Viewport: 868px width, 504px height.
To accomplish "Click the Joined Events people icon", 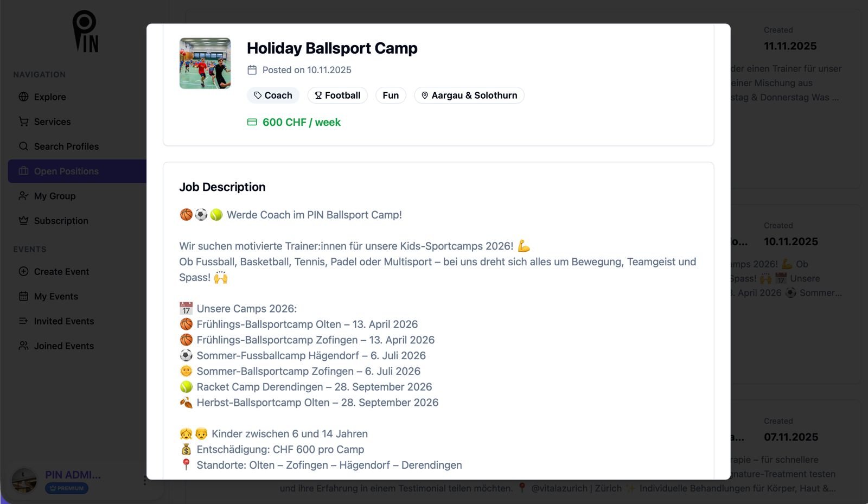I will tap(23, 346).
